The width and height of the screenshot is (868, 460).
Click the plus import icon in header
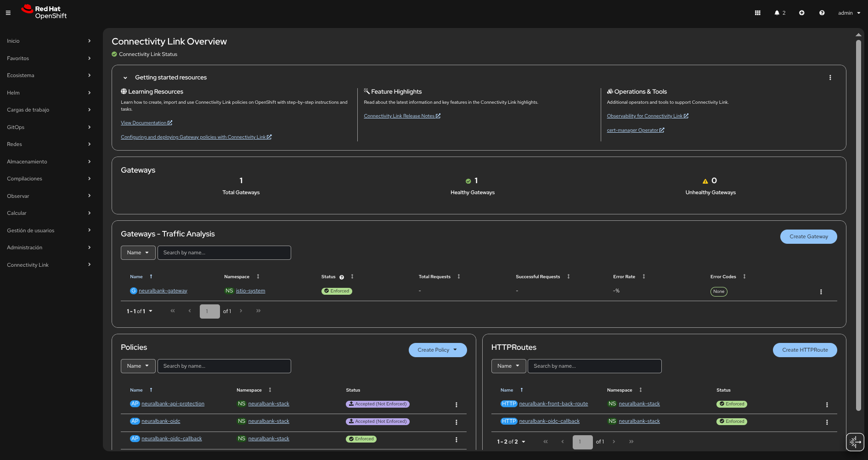click(801, 13)
